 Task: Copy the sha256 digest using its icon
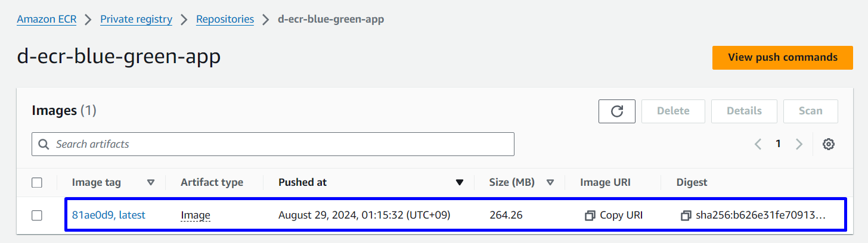click(x=686, y=216)
